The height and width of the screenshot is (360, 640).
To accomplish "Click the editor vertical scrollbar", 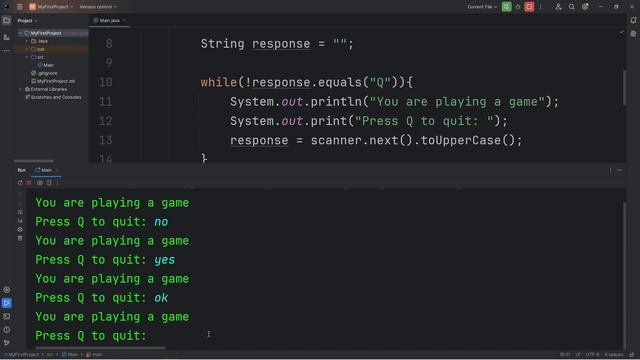I will tap(624, 88).
